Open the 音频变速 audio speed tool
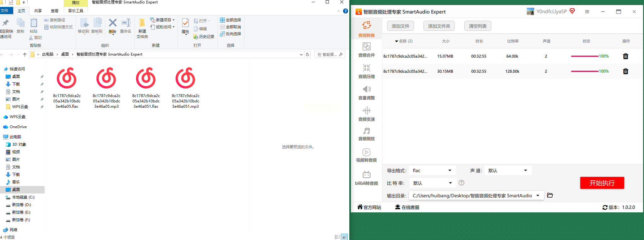The image size is (644, 240). (366, 114)
